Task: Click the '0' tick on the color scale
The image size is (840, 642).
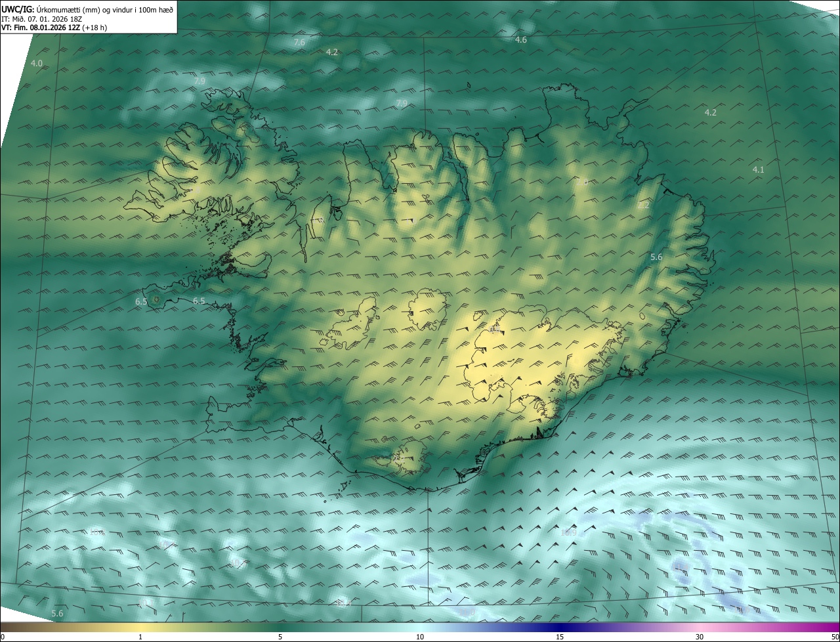Action: 3,637
